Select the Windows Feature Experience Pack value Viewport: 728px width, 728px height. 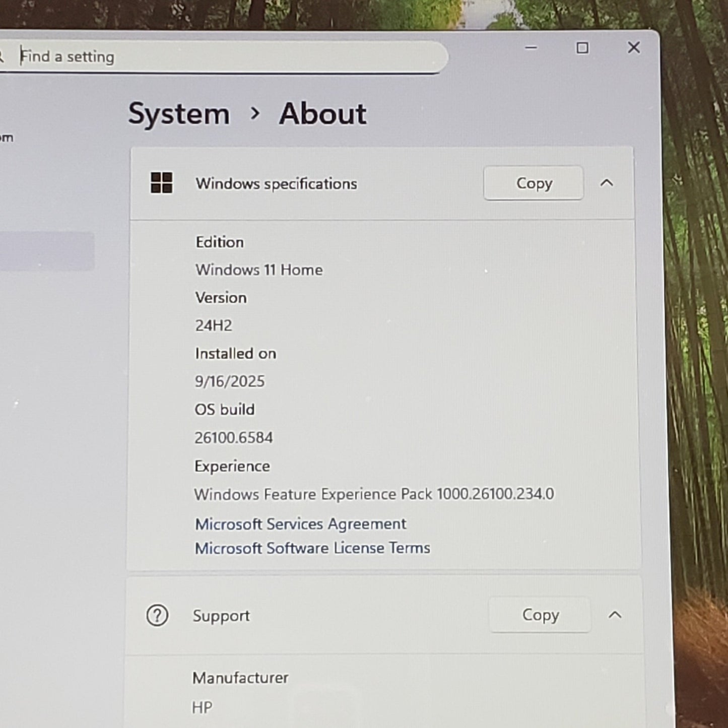(x=374, y=494)
